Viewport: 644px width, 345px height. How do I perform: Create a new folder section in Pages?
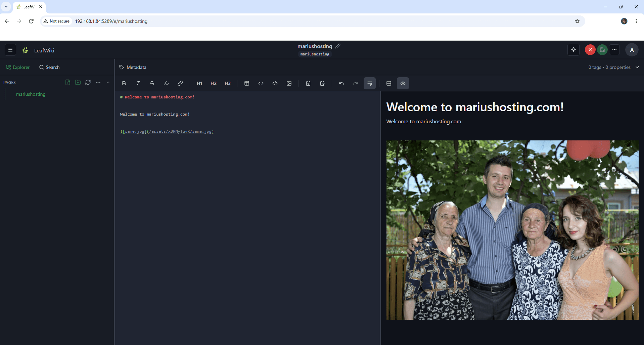78,82
